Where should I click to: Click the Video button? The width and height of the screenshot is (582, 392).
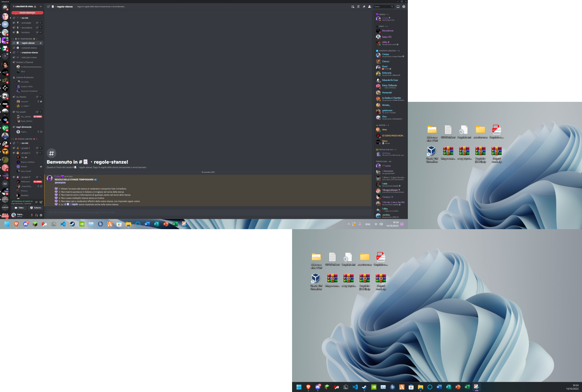19,208
